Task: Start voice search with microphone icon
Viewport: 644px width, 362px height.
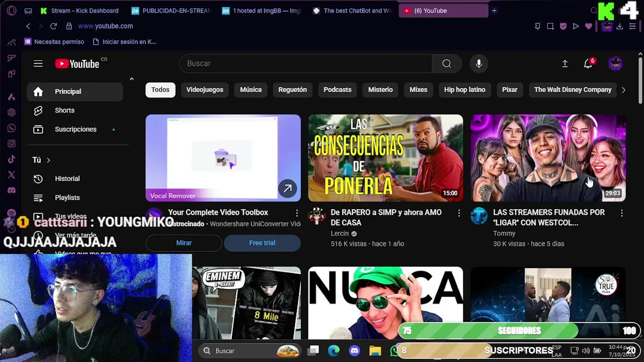Action: [x=479, y=63]
